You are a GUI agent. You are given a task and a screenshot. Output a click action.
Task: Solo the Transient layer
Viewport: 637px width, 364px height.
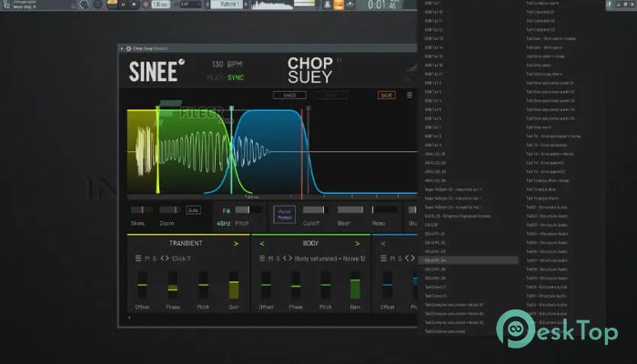155,258
